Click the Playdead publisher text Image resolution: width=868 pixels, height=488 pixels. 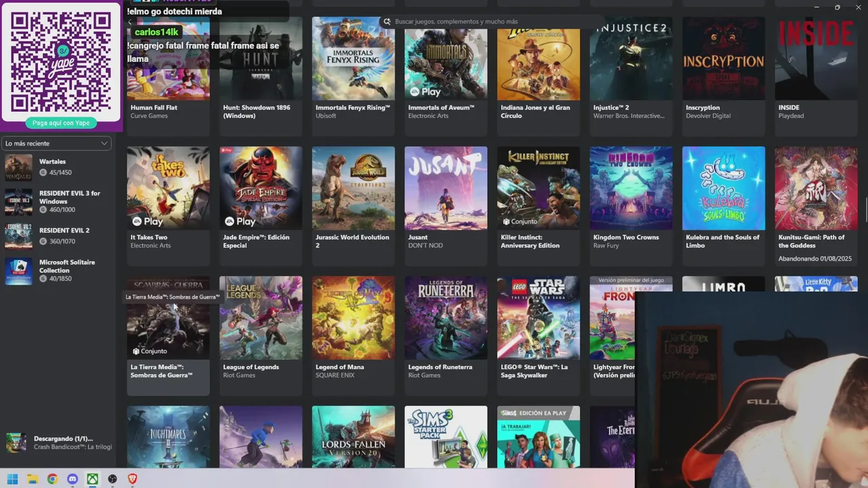tap(791, 116)
